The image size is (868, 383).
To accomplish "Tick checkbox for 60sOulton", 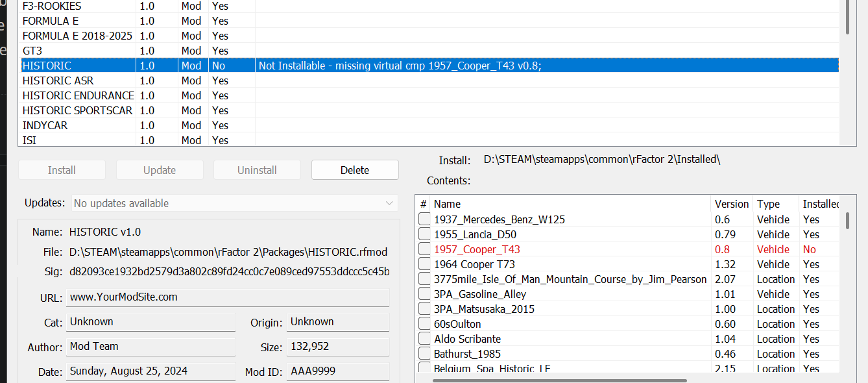I will (424, 324).
